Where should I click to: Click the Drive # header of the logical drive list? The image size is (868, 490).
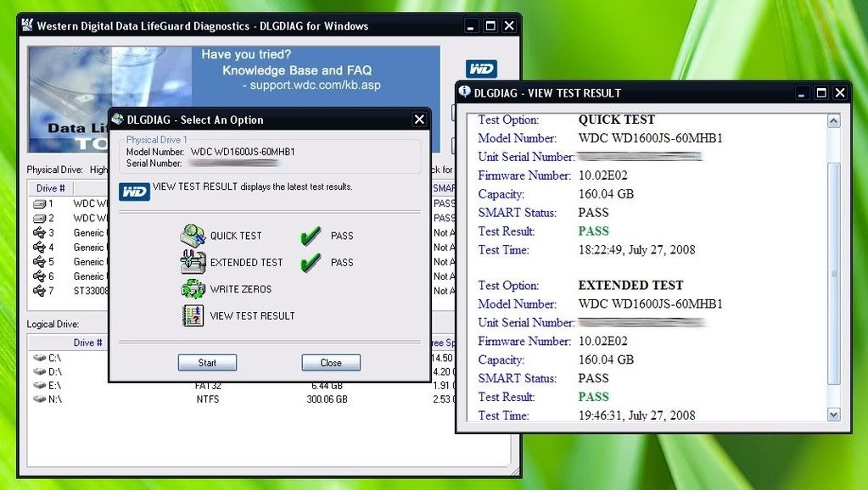coord(87,342)
